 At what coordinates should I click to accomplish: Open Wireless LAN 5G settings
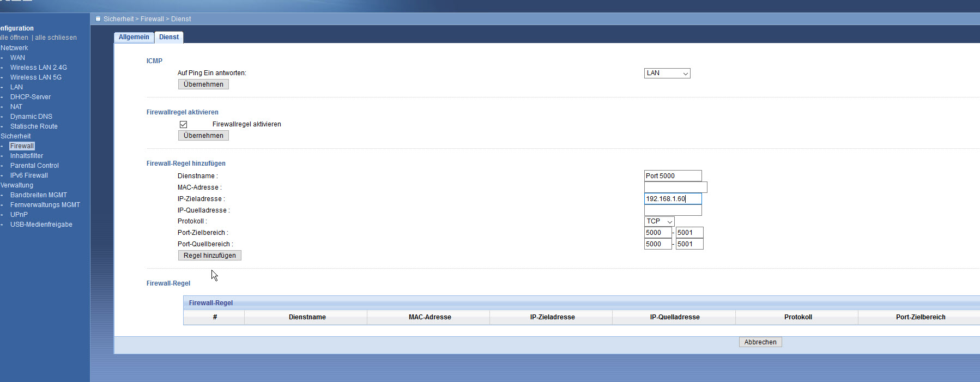pos(36,77)
